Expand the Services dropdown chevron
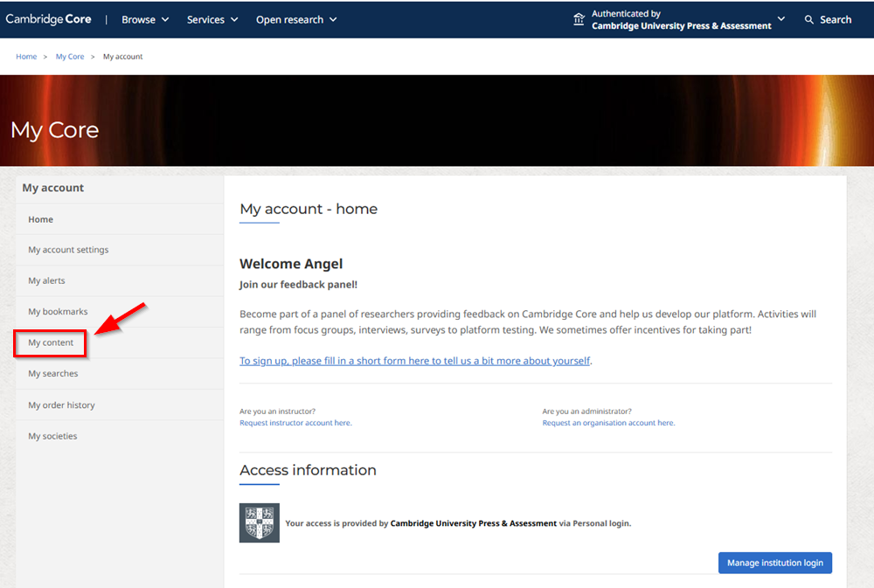 click(x=234, y=19)
